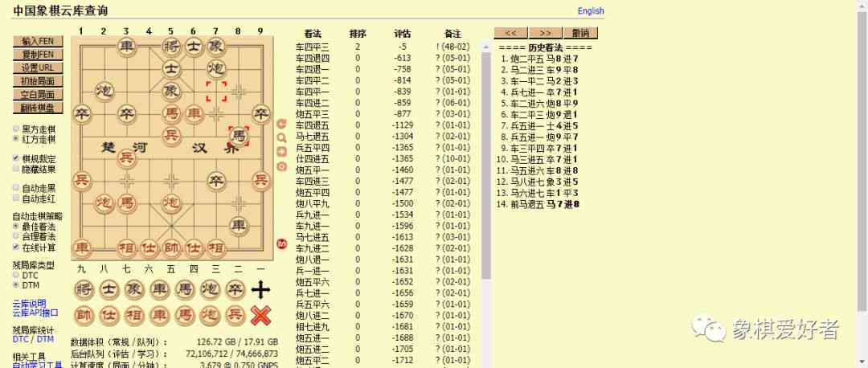
Task: Select black 卒 piece in the piece palette
Action: point(236,289)
